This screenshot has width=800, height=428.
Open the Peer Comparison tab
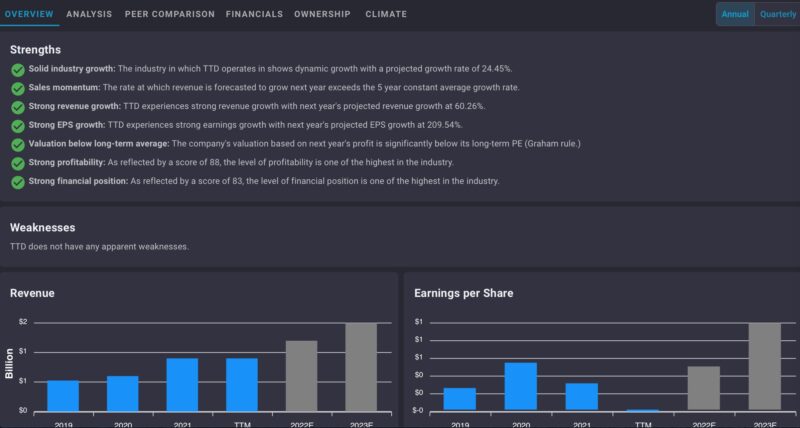click(x=170, y=14)
